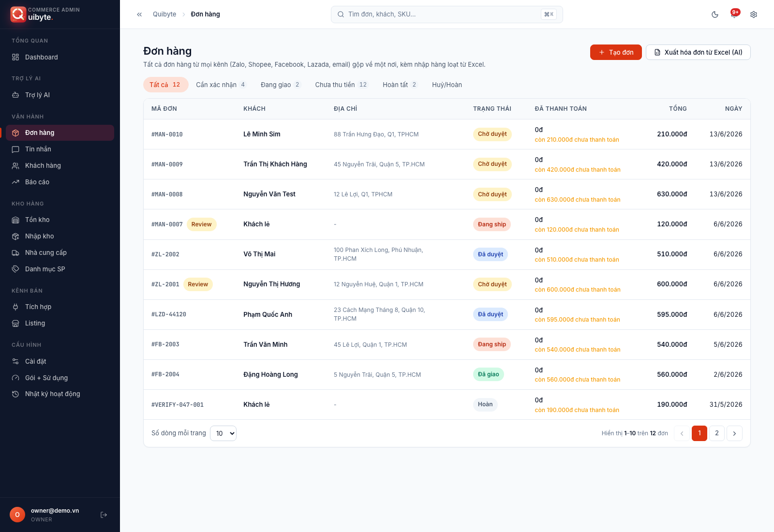Collapse sidebar with double-chevron icon
Viewport: 774px width, 532px height.
[139, 15]
